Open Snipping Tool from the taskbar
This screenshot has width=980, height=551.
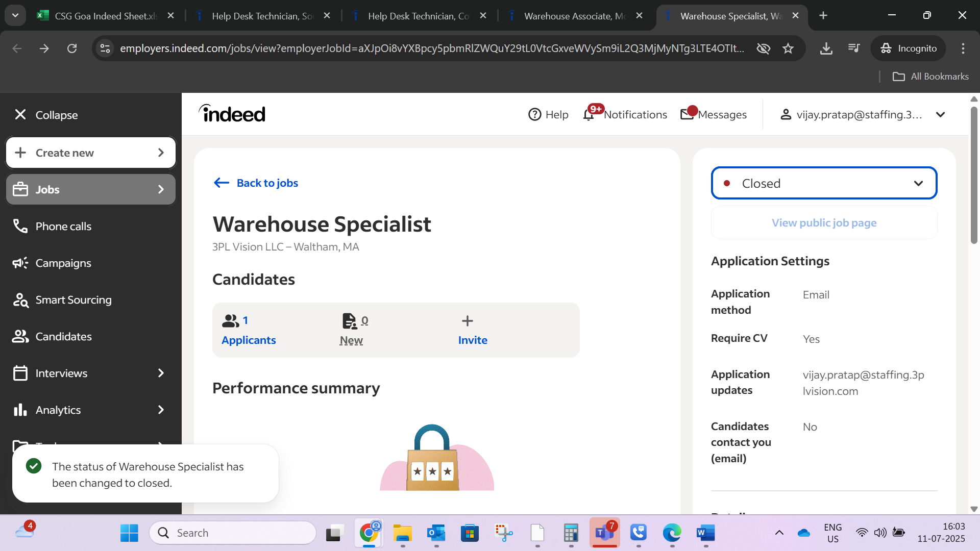pos(504,533)
